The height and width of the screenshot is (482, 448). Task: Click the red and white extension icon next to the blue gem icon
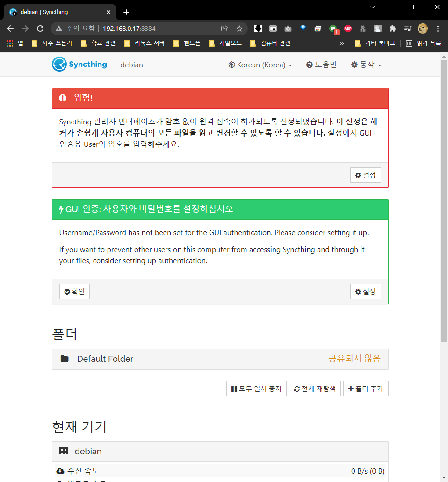(x=318, y=29)
